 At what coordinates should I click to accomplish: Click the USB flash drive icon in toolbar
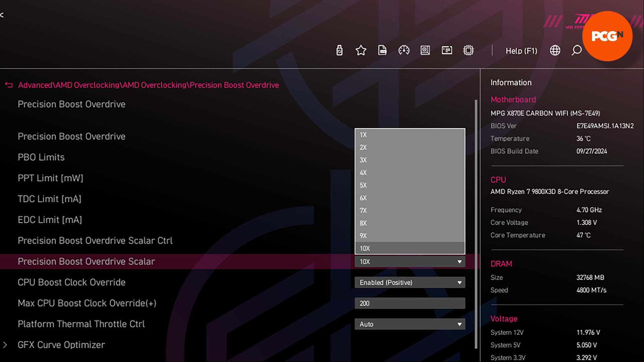[339, 51]
